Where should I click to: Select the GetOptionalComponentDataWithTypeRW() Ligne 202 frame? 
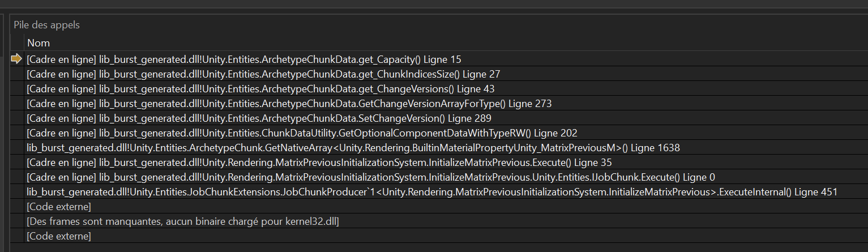click(301, 133)
